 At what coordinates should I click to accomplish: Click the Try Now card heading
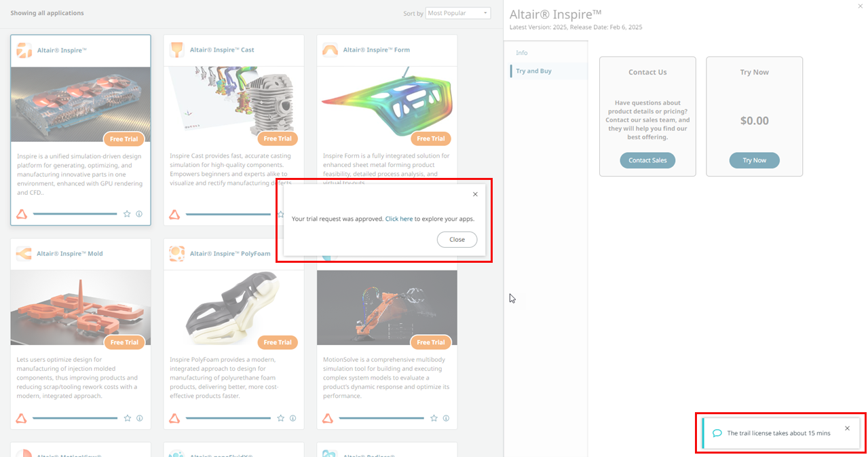(x=754, y=72)
